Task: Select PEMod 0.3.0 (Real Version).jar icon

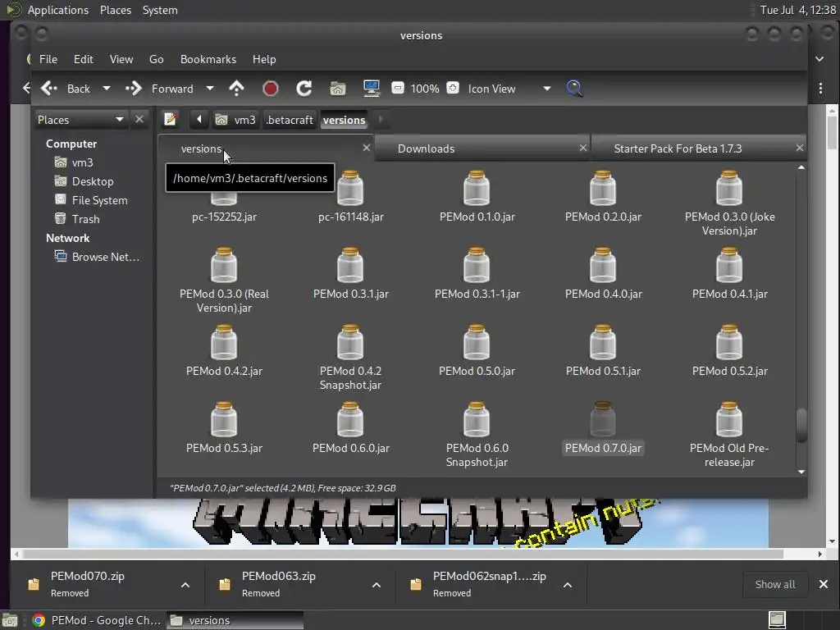Action: pos(224,265)
